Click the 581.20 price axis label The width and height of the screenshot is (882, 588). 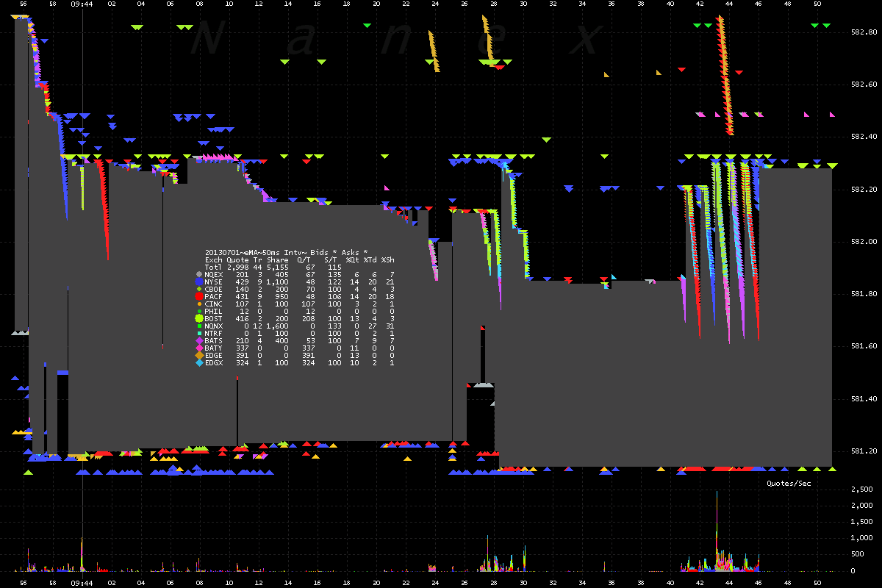pos(864,451)
